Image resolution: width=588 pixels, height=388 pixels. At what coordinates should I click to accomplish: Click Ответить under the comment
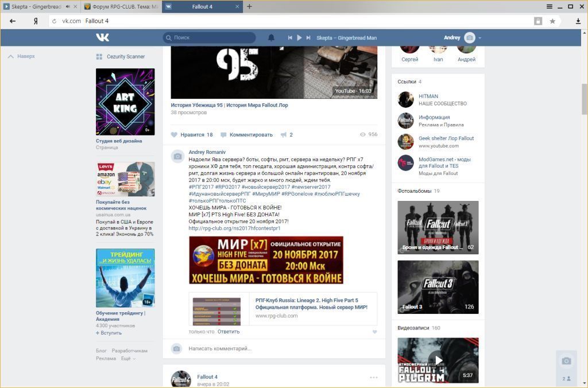pyautogui.click(x=229, y=331)
